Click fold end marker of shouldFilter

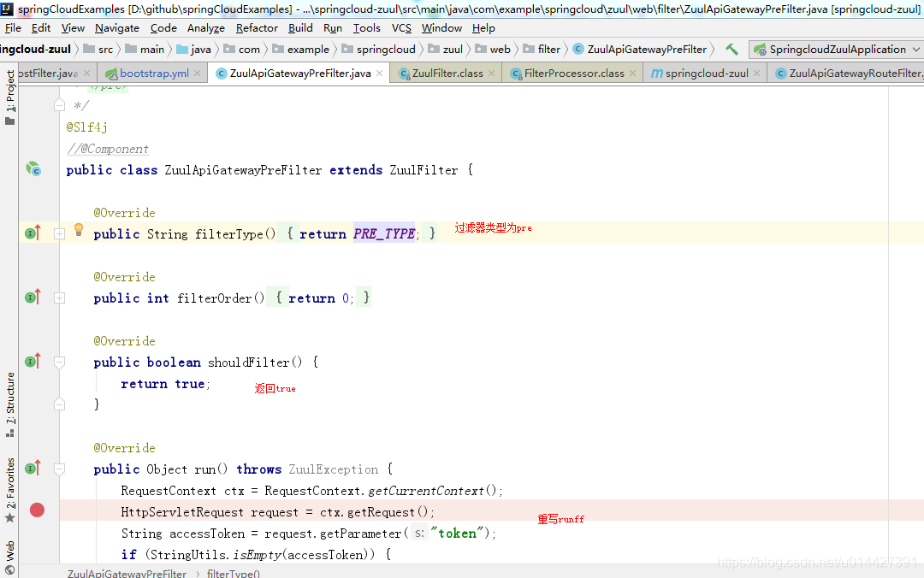60,404
